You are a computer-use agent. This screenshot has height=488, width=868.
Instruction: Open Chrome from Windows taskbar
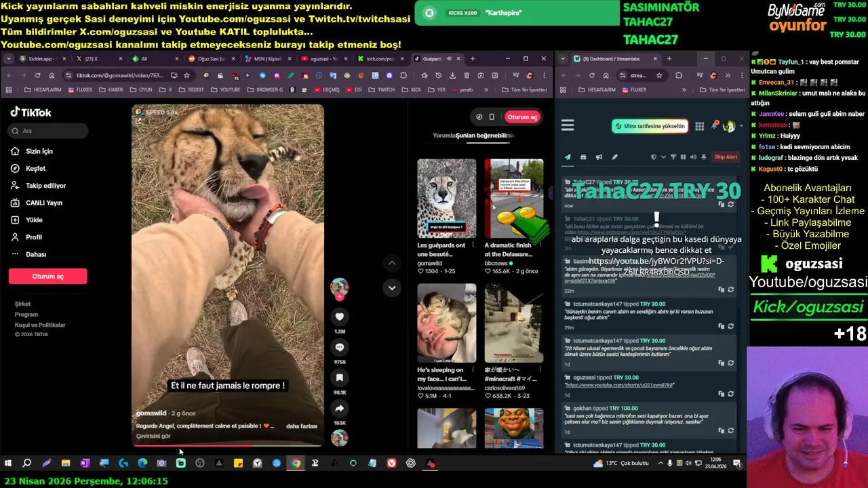pyautogui.click(x=296, y=464)
